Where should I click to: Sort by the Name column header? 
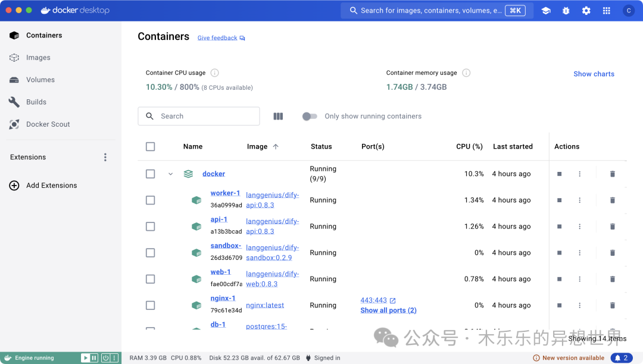(x=193, y=146)
